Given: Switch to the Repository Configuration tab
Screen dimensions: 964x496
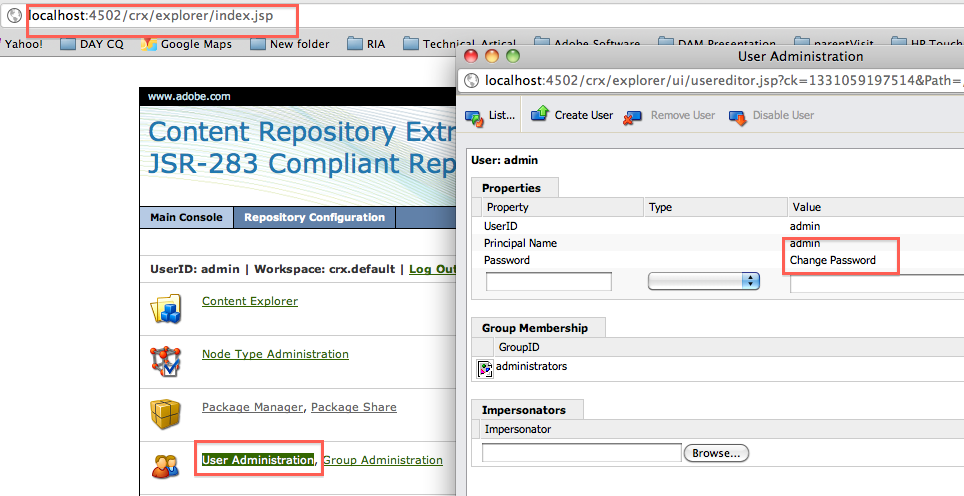Looking at the screenshot, I should [x=314, y=217].
